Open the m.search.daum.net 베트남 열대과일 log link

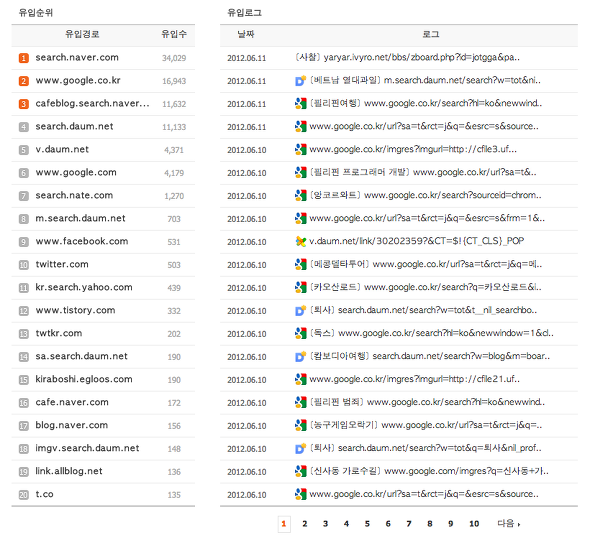(425, 81)
